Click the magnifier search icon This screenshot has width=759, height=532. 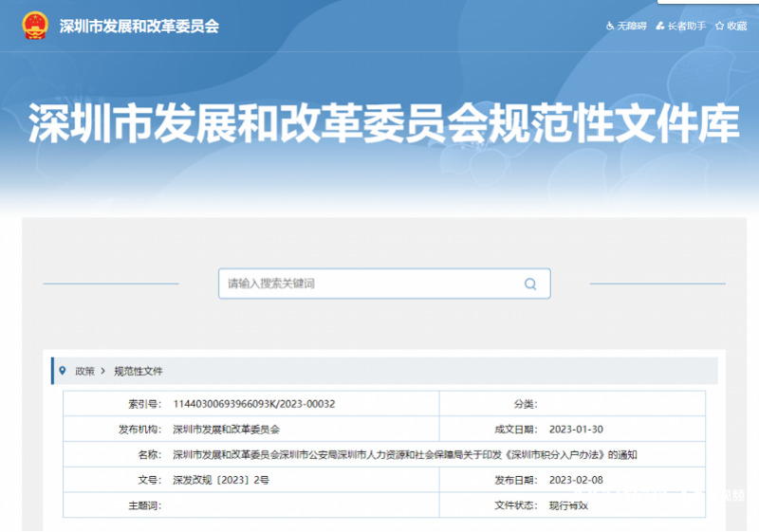tap(530, 284)
